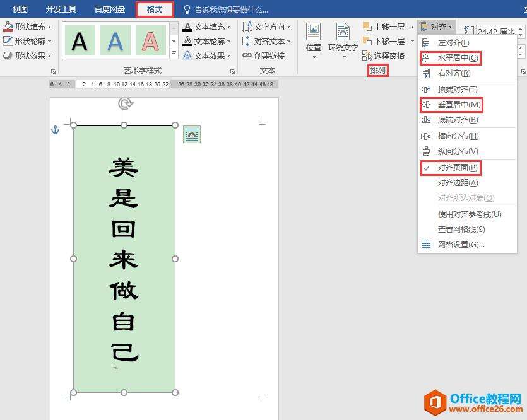The width and height of the screenshot is (527, 420).
Task: Click bottom-center handle of text box
Action: [x=124, y=392]
